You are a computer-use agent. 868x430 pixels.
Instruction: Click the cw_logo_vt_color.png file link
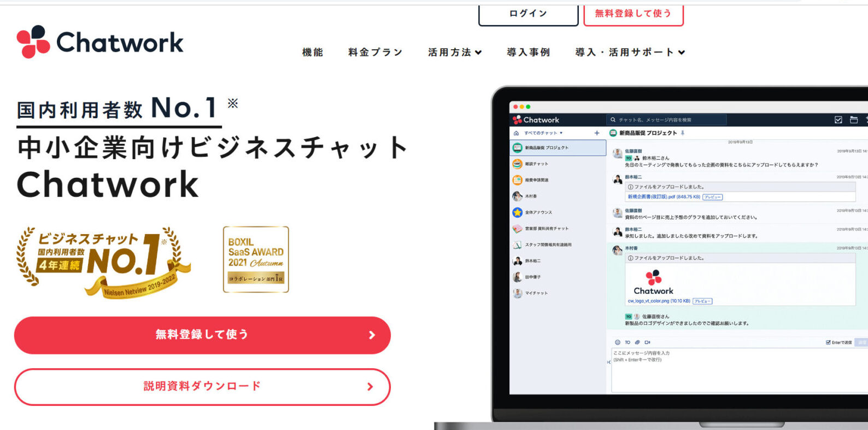point(659,301)
